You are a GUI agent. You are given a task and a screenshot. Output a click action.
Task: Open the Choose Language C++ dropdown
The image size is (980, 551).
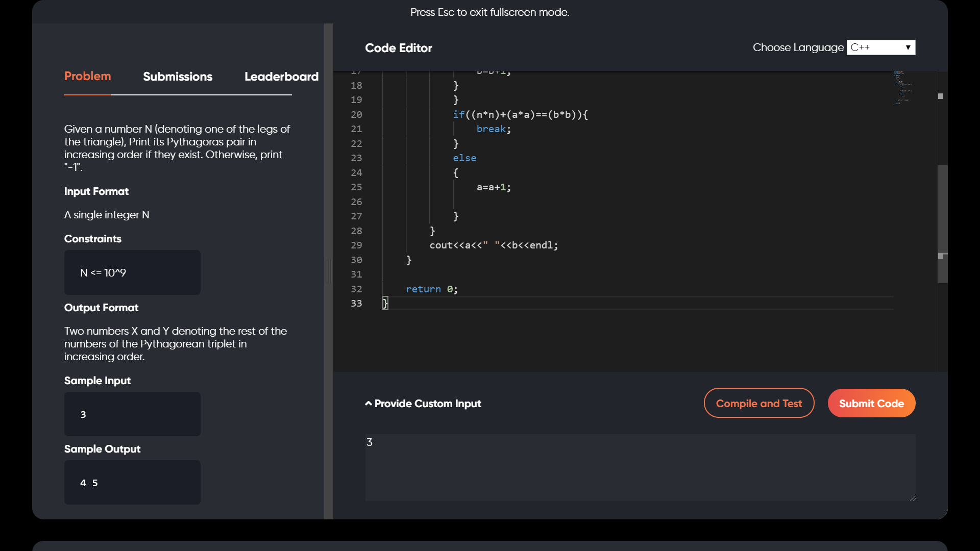880,47
